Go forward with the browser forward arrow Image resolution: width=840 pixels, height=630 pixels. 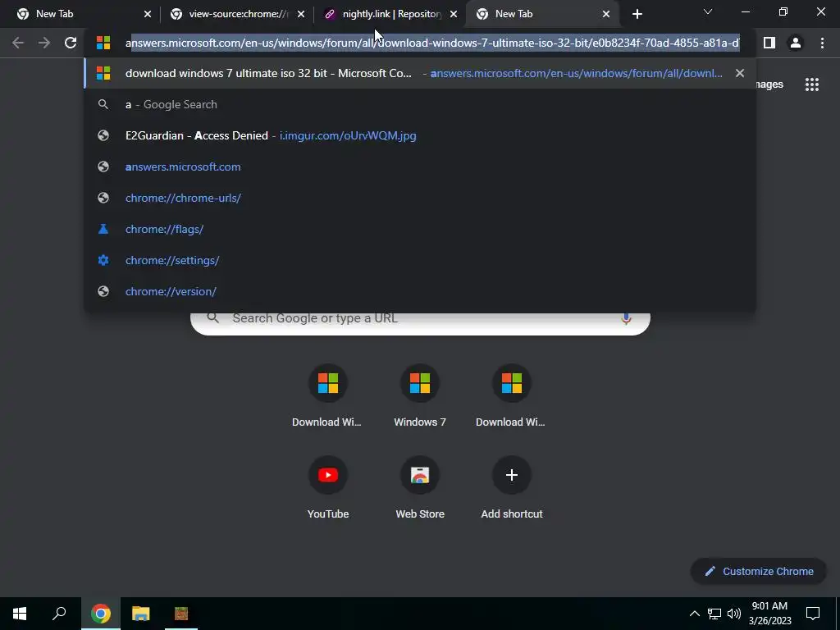tap(44, 43)
